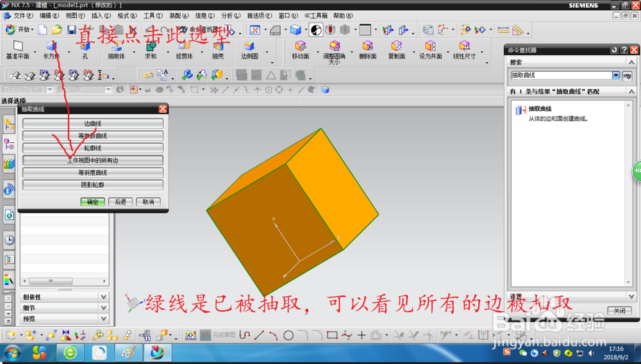
Task: Click the 后退 back button
Action: [121, 202]
